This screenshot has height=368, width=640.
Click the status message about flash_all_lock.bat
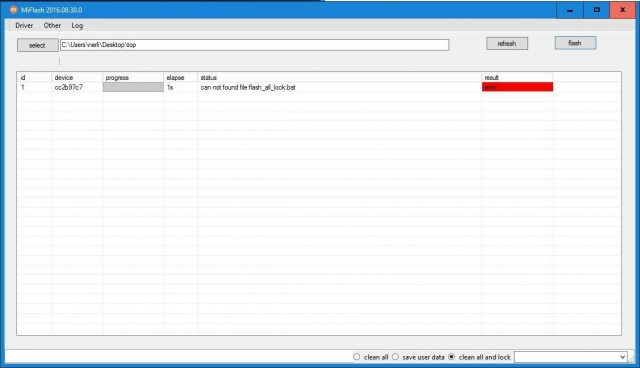tap(248, 87)
